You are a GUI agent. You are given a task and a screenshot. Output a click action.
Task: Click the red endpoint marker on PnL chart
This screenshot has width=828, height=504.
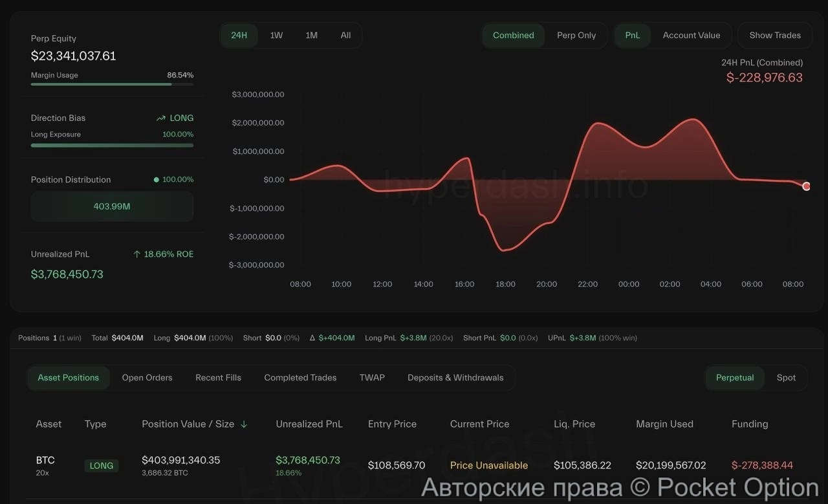tap(806, 186)
